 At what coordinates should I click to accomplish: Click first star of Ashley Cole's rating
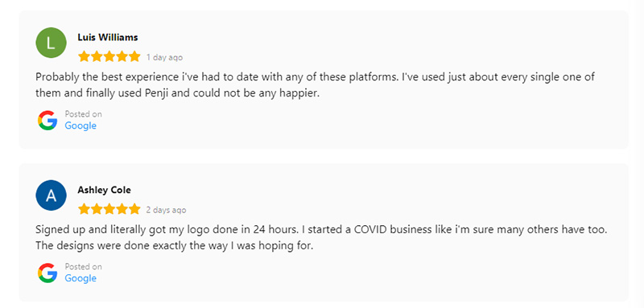tap(84, 209)
